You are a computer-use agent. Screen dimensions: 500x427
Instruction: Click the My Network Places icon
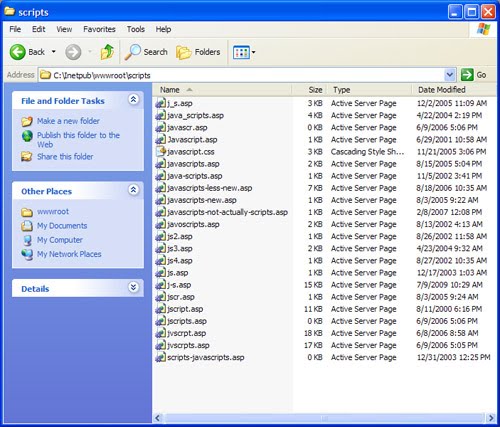pos(27,254)
